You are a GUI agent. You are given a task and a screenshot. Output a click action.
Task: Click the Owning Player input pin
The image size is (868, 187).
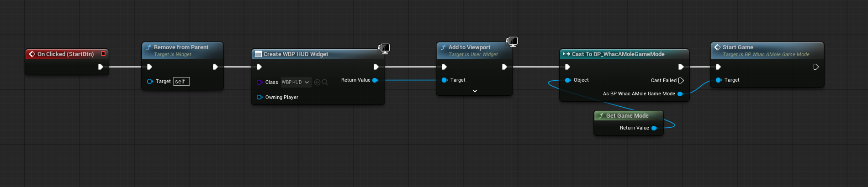click(259, 97)
